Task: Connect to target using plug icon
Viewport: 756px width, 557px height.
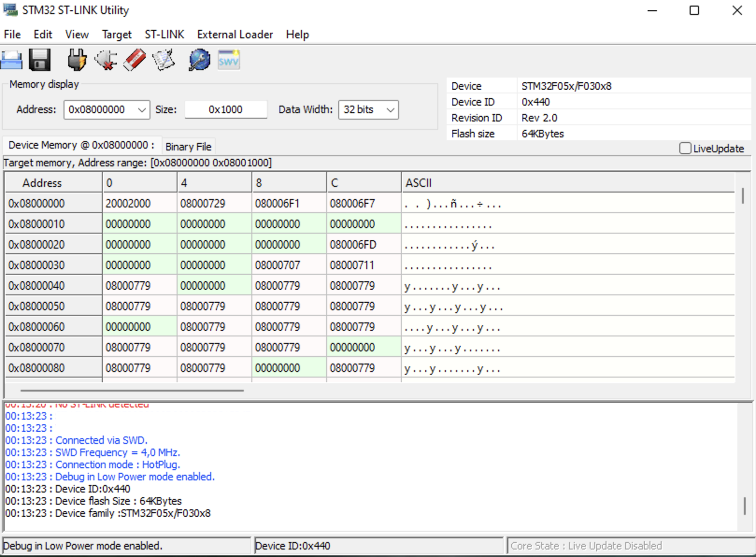Action: point(77,60)
